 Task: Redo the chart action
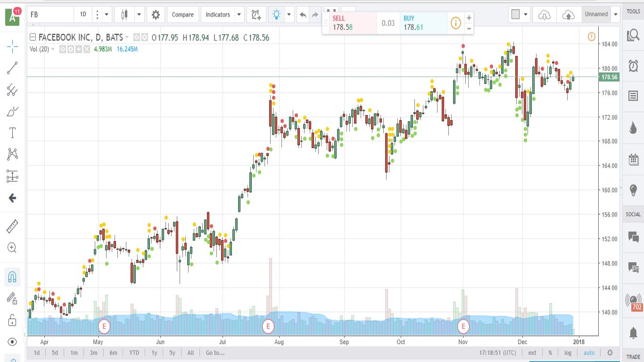(315, 15)
